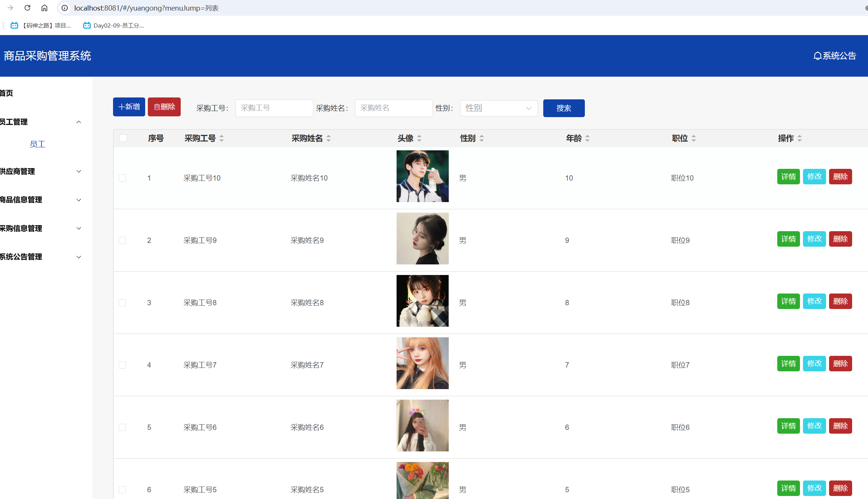Screen dimensions: 868x499
Task: Click the site info icon in address bar
Action: click(x=65, y=8)
